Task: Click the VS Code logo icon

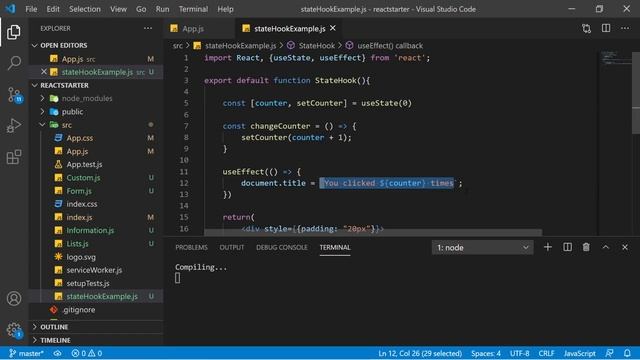Action: (x=10, y=9)
